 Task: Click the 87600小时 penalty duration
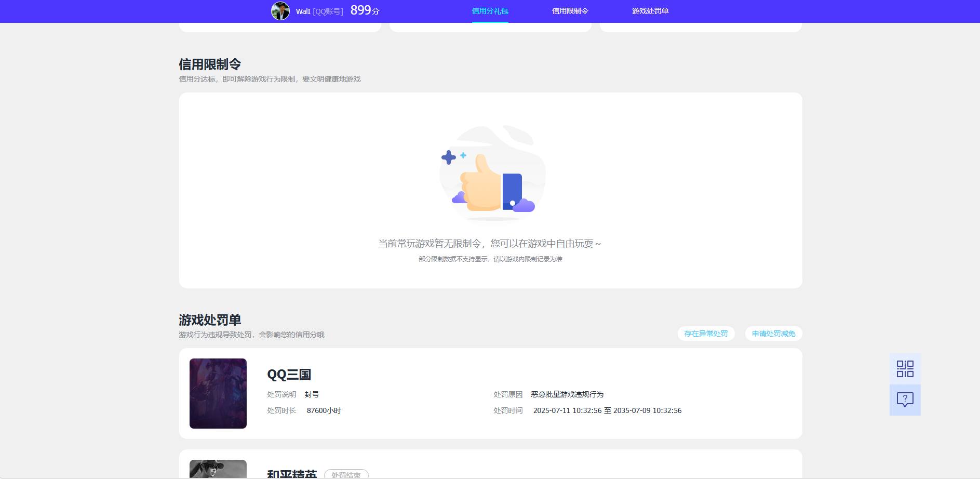click(324, 410)
